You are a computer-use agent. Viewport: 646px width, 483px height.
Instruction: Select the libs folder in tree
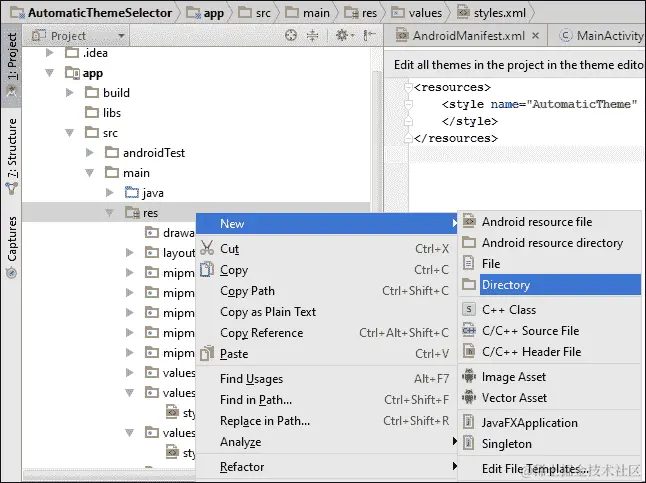tap(103, 113)
